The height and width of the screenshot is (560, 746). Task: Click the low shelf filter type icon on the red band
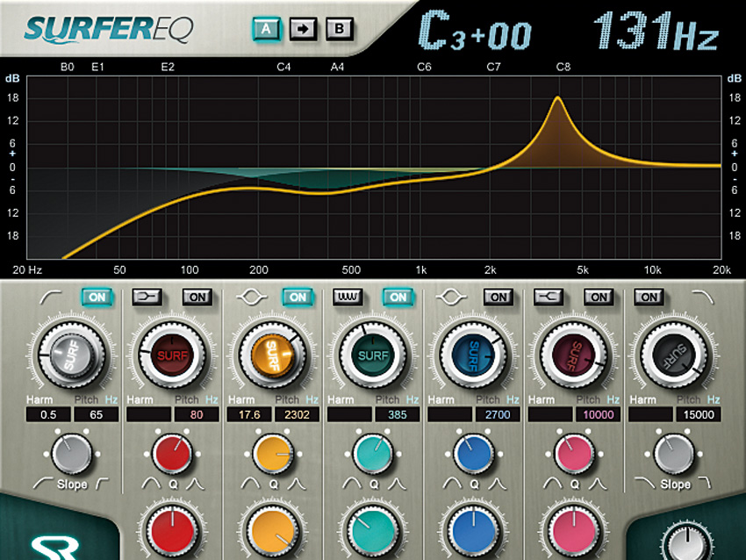click(x=147, y=298)
